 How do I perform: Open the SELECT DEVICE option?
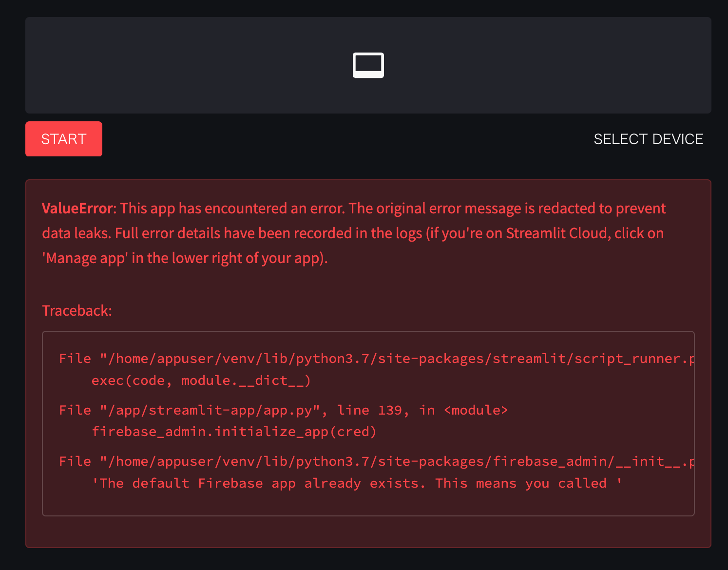coord(648,139)
